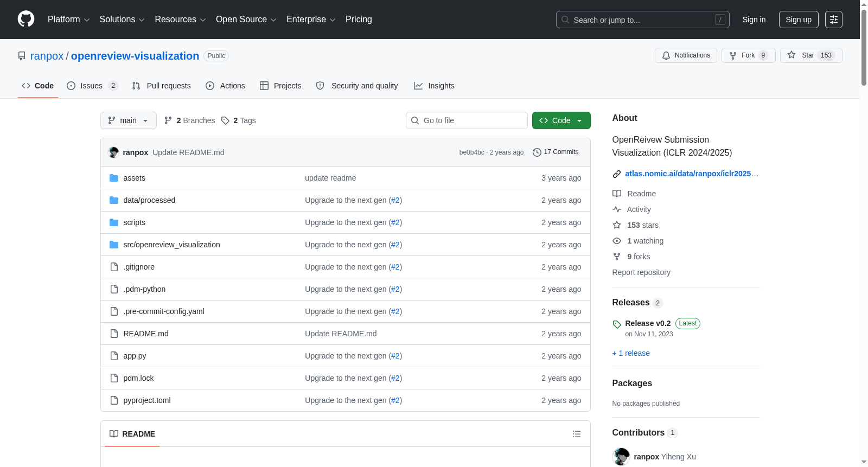Open the README.md file

click(146, 334)
